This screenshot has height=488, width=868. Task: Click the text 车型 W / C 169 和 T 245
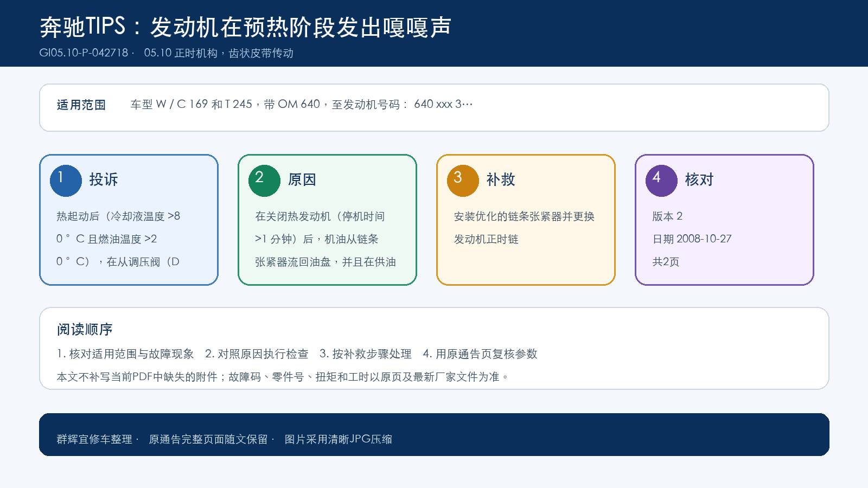tap(191, 104)
